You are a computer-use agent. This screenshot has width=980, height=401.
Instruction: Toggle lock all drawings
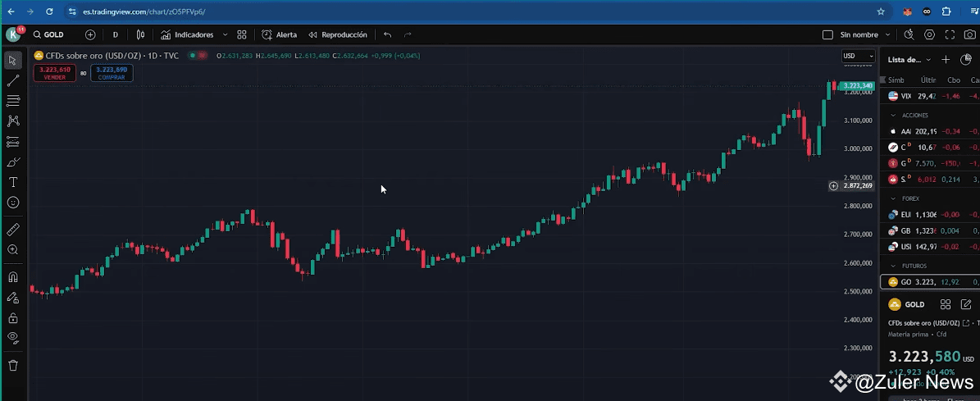[12, 318]
